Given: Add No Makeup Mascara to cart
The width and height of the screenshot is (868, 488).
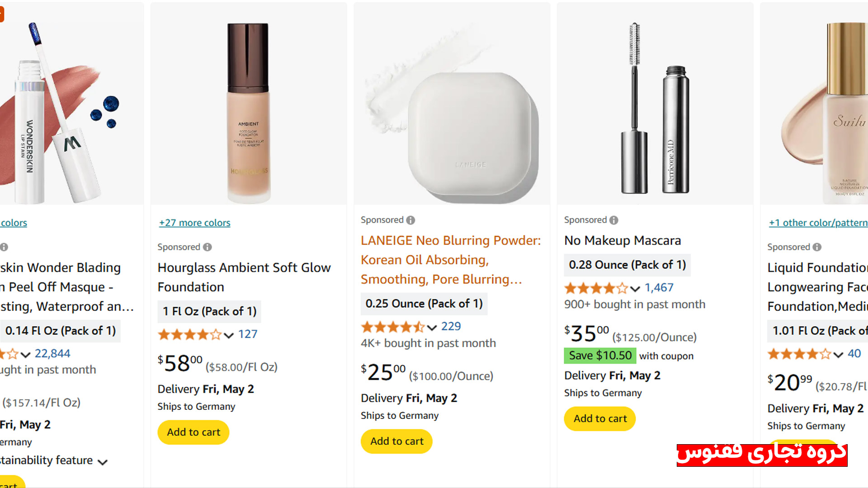Looking at the screenshot, I should click(600, 419).
